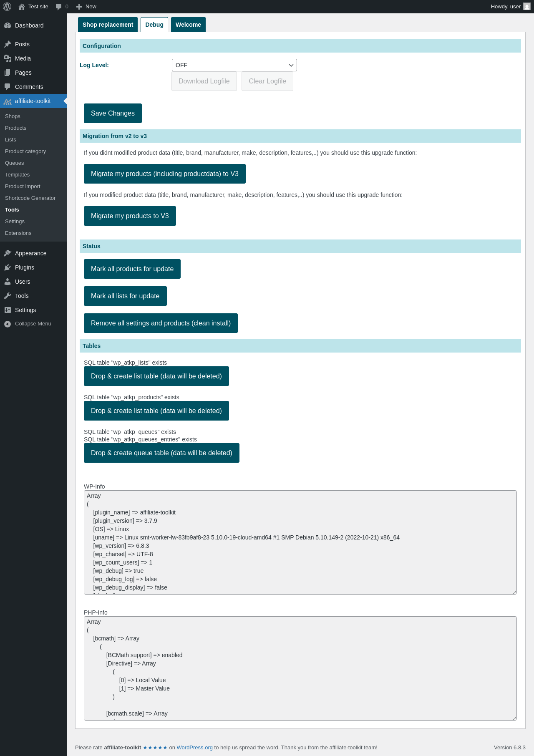Select the Debug tab
Image resolution: width=534 pixels, height=756 pixels.
(x=154, y=25)
